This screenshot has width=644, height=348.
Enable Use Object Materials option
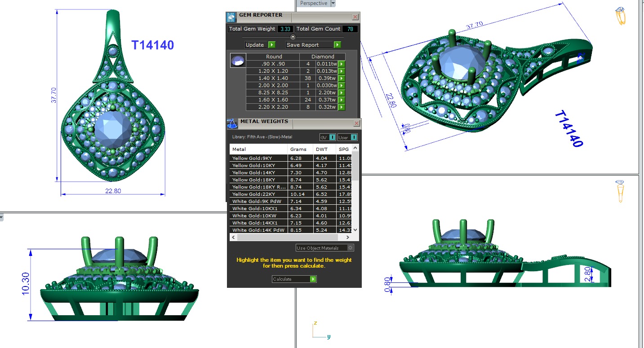click(351, 248)
